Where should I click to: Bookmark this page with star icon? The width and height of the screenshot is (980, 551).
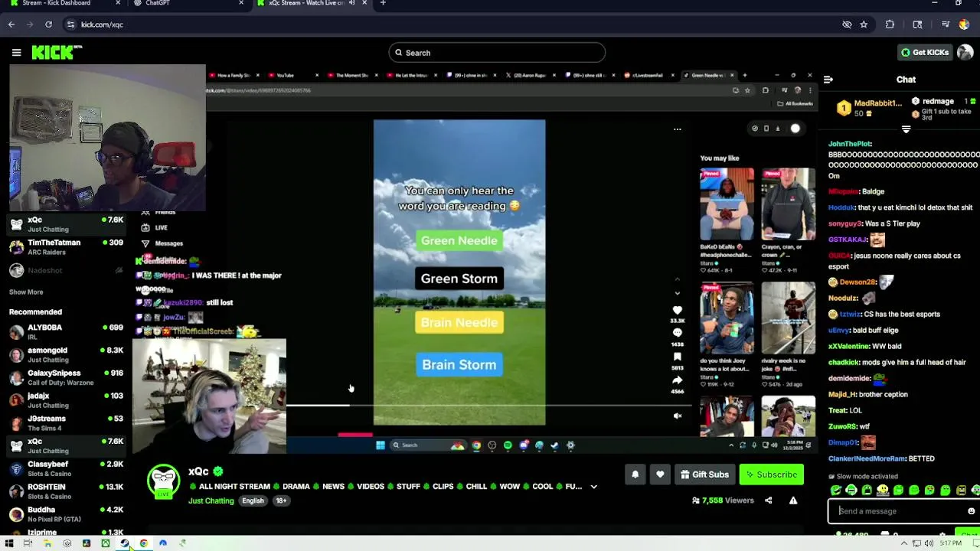tap(864, 24)
